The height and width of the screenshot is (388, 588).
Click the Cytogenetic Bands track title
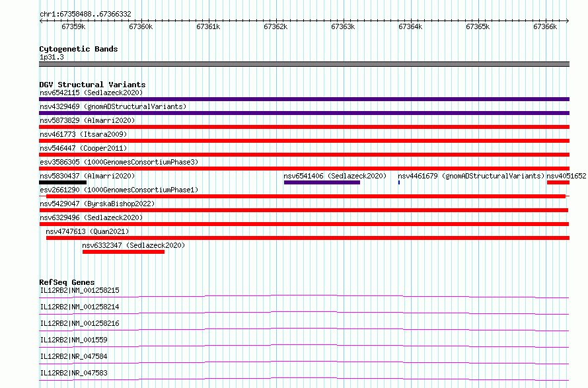79,49
